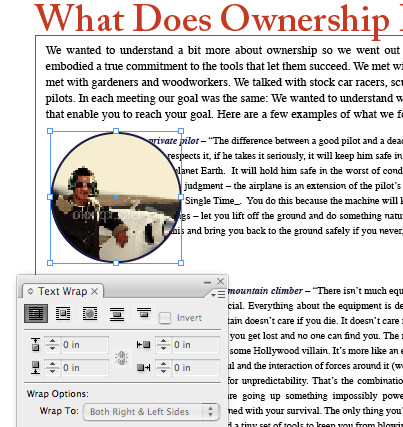Collapse the Text Wrap panel window
Image resolution: width=403 pixels, height=427 pixels.
pyautogui.click(x=207, y=282)
